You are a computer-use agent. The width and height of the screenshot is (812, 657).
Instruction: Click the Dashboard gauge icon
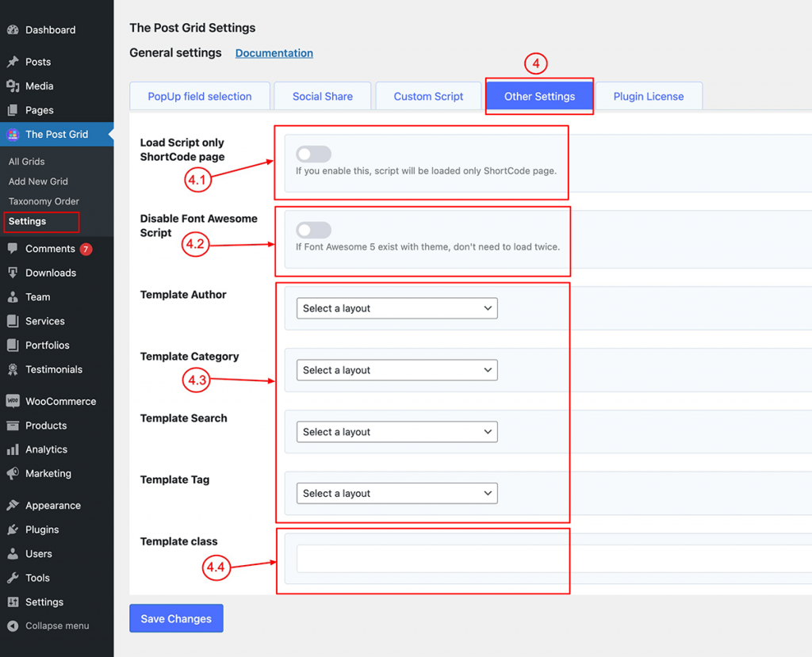(x=13, y=30)
